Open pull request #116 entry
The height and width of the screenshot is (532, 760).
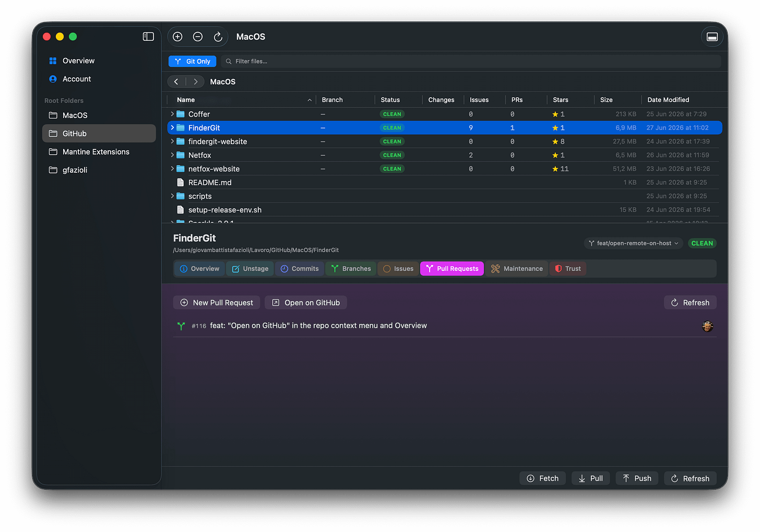click(445, 326)
